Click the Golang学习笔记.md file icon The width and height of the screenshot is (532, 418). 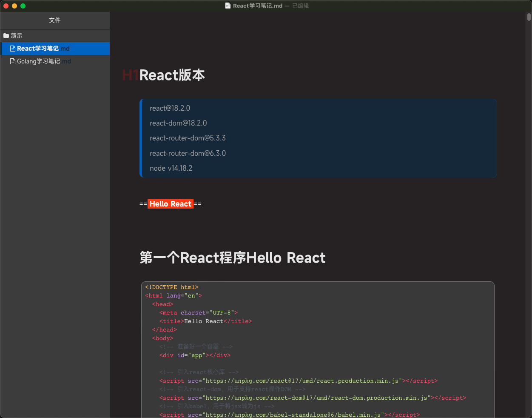pos(13,61)
